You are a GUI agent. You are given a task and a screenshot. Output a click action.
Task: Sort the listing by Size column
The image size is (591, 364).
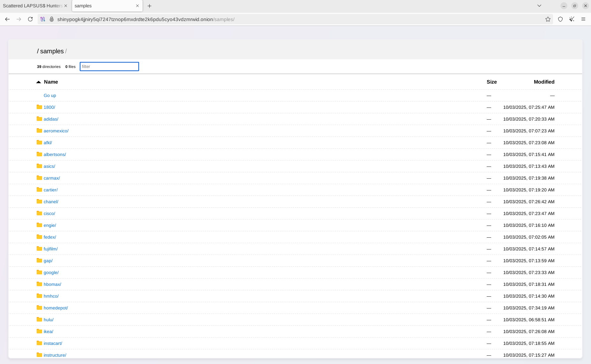(x=491, y=82)
